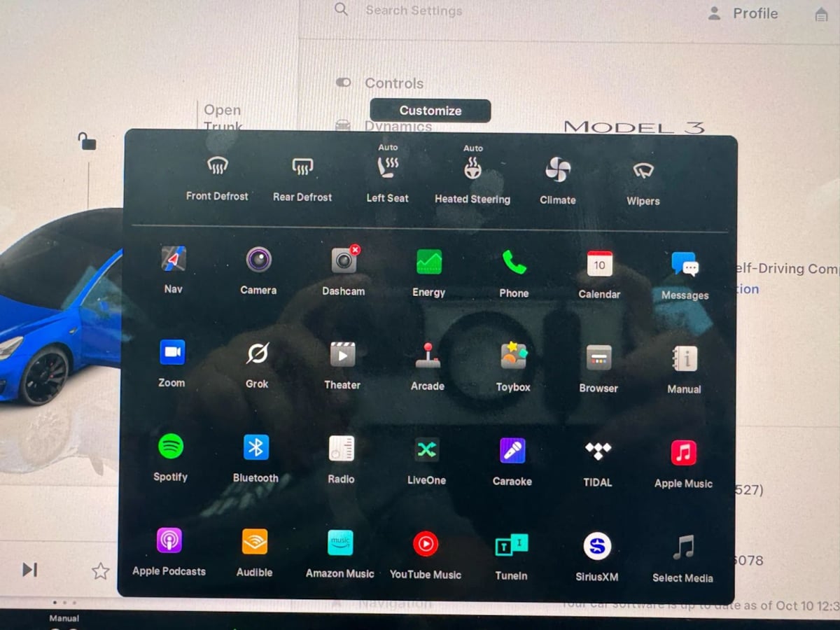Open the Profile menu
The height and width of the screenshot is (630, 840).
tap(743, 13)
